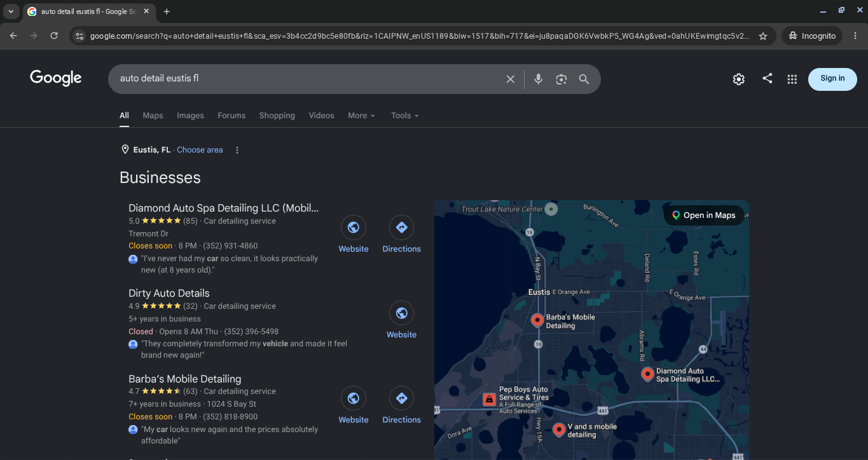Click the address bar URL
Viewport: 868px width, 460px height.
420,36
